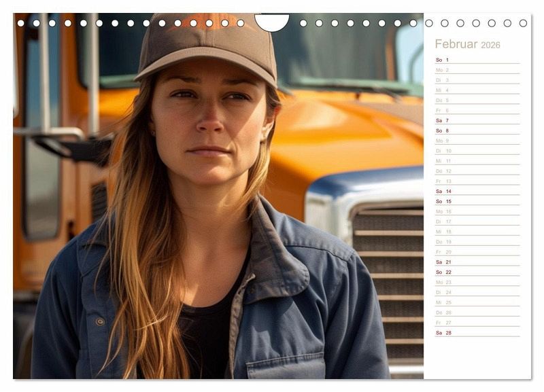
Task: Click the photo of the woman trucker
Action: coord(218,196)
